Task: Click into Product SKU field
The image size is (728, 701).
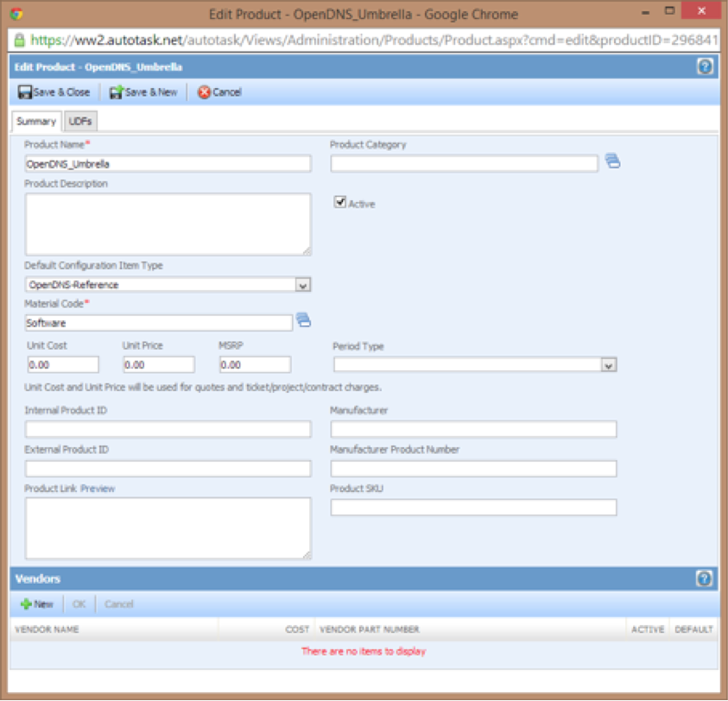Action: coord(473,508)
